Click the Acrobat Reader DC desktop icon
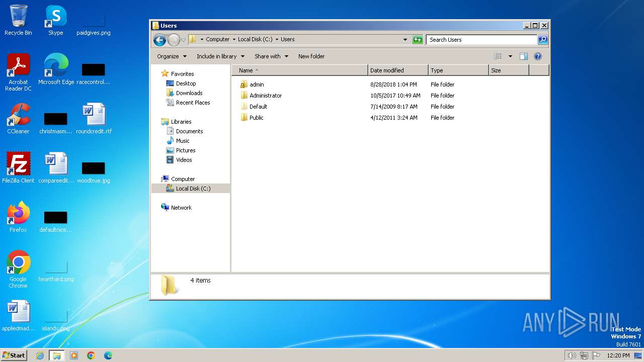Viewport: 644px width, 362px height. pos(18,72)
